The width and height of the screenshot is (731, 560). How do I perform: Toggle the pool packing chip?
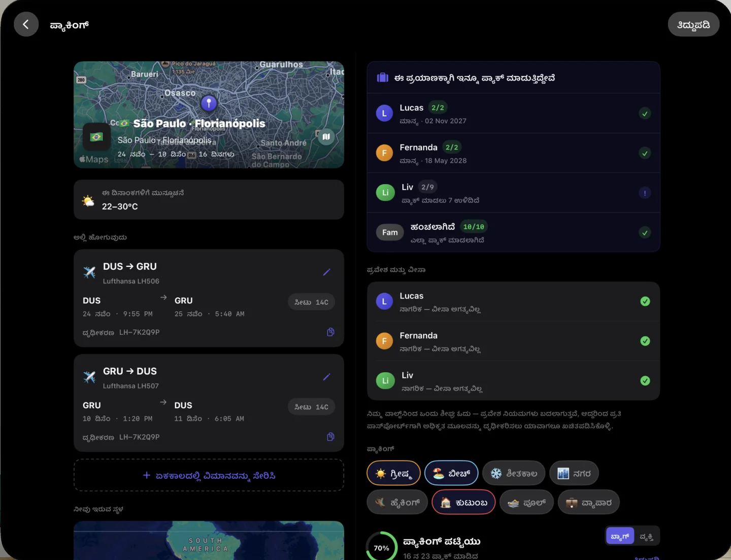(526, 502)
